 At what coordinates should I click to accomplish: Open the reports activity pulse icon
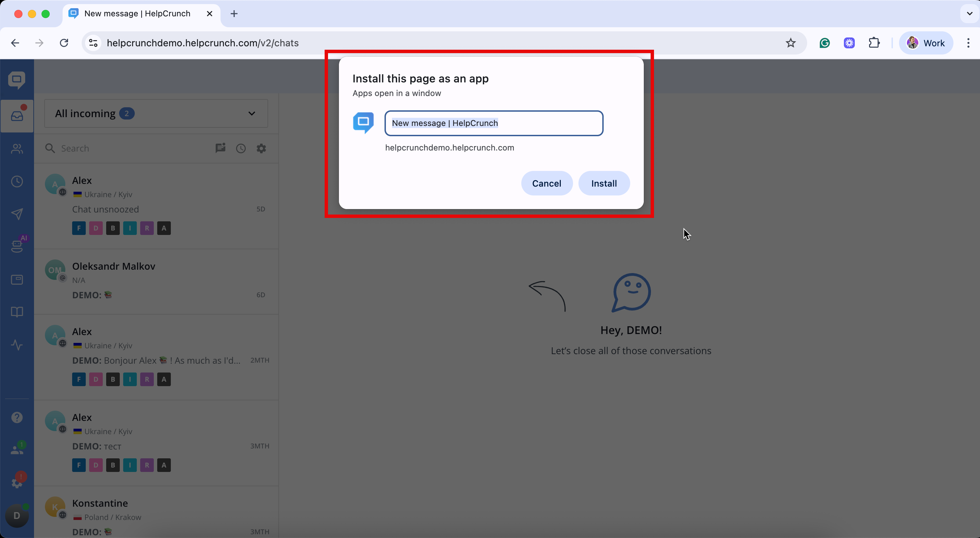click(x=17, y=345)
